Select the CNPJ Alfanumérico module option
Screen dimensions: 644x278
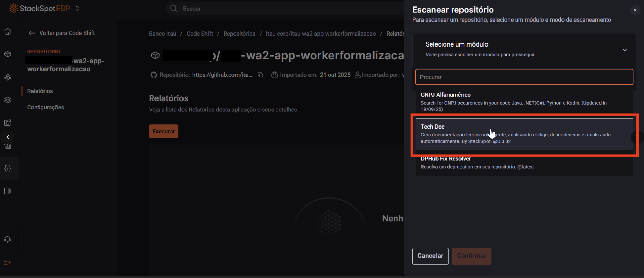524,102
